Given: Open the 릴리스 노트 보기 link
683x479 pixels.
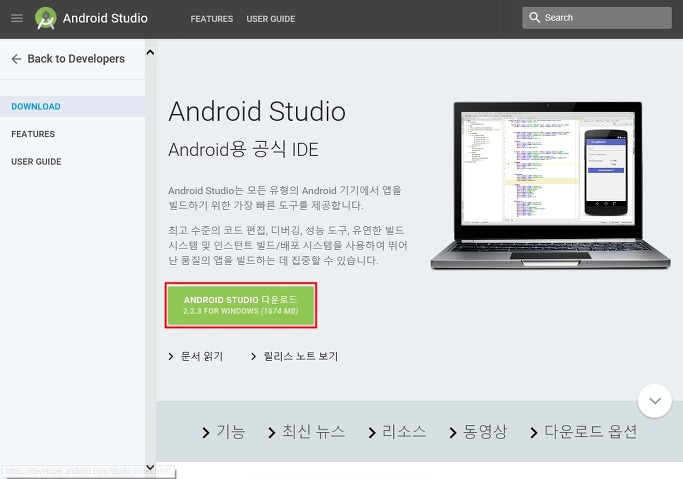Looking at the screenshot, I should click(x=295, y=357).
